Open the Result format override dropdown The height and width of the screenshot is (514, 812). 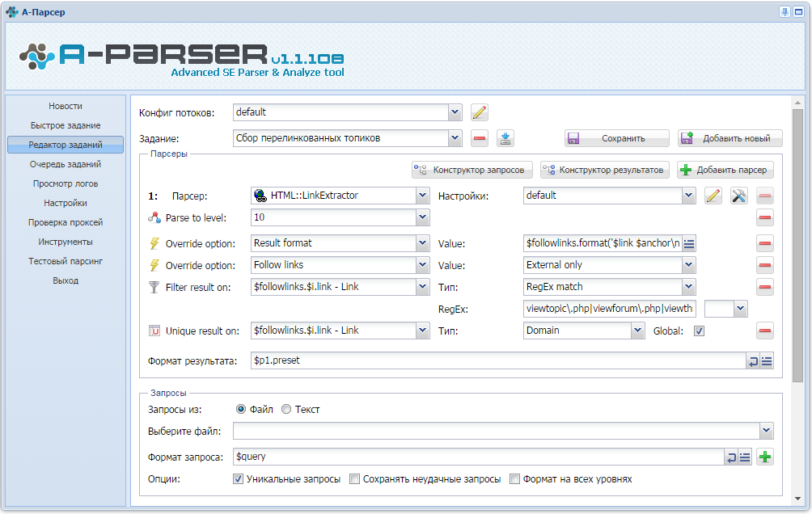(422, 242)
